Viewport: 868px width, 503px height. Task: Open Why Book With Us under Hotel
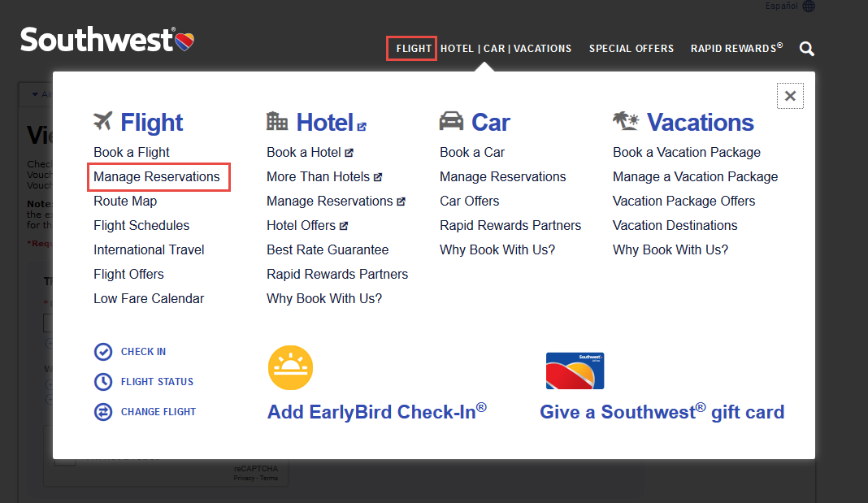point(323,298)
